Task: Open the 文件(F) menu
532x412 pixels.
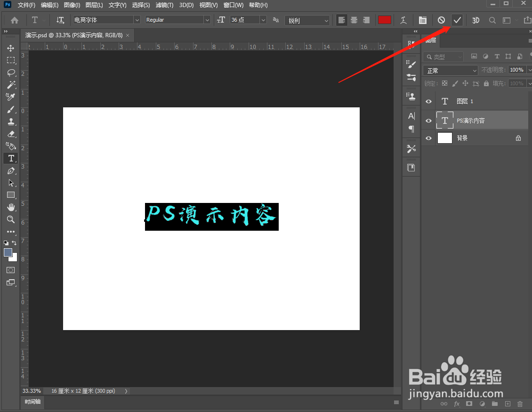Action: 26,5
